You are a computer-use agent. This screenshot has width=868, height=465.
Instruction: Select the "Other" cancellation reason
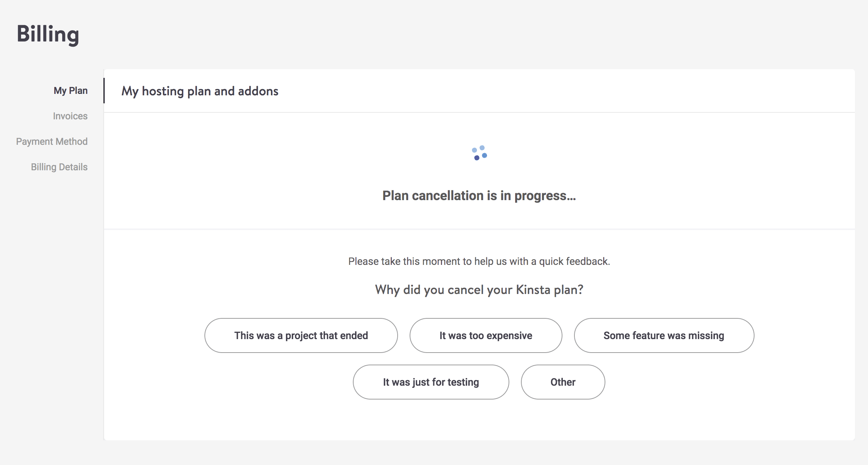[x=563, y=382]
